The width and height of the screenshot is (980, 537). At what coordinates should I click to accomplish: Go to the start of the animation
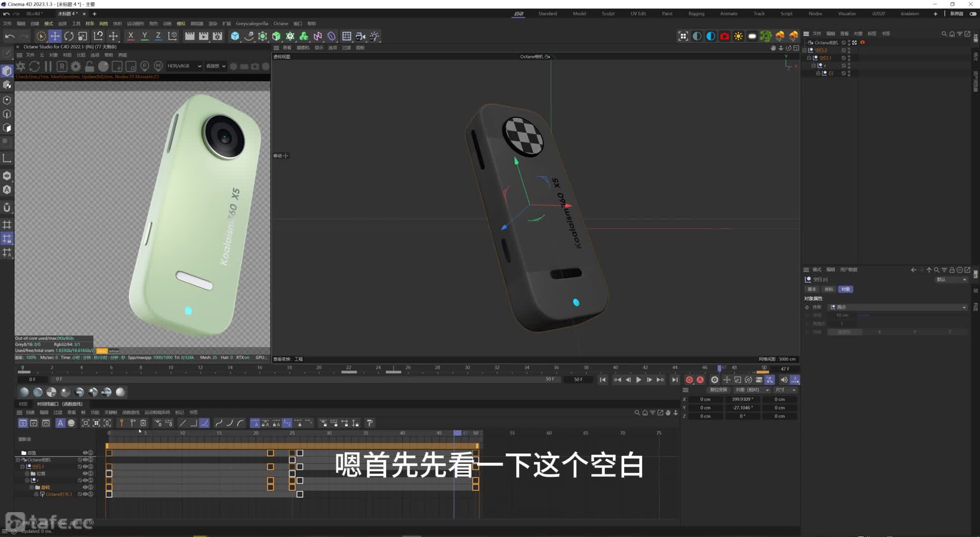coord(603,379)
